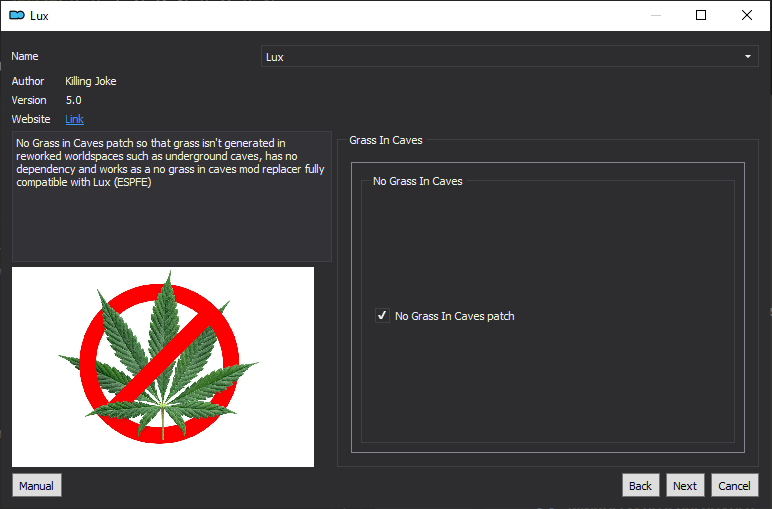Click the no-grass preview image
The image size is (772, 509).
click(163, 367)
